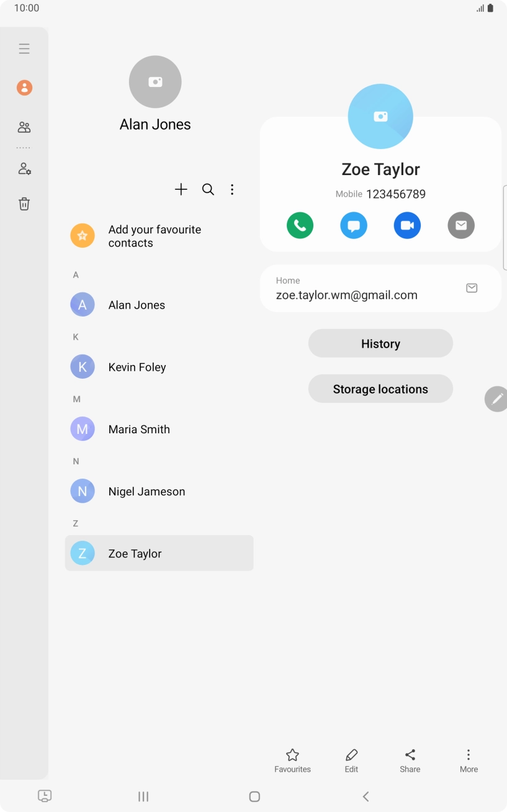
Task: Select Share in the bottom bar
Action: click(x=410, y=760)
